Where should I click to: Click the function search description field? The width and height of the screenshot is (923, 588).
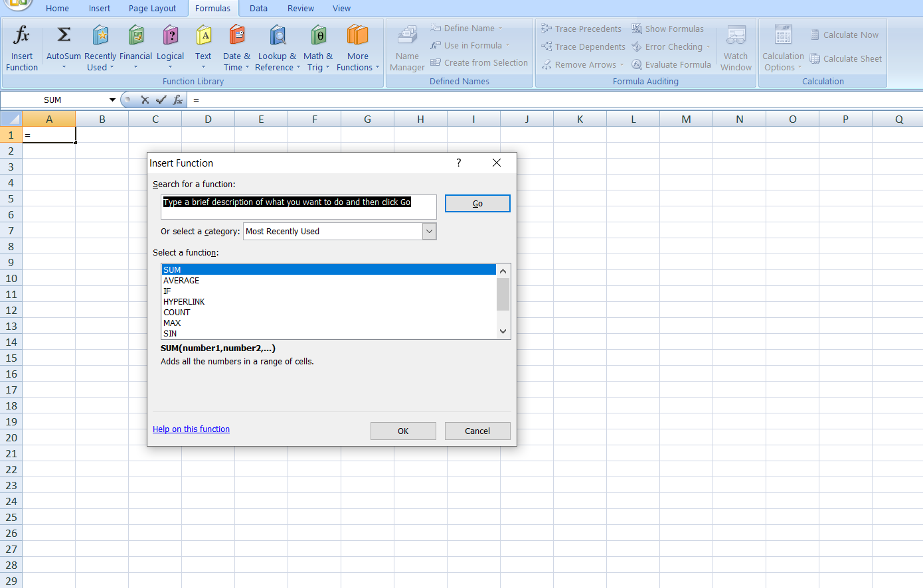(299, 206)
